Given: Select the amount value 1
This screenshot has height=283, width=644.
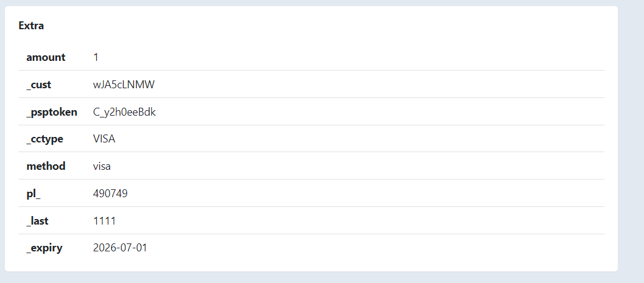Looking at the screenshot, I should coord(96,57).
